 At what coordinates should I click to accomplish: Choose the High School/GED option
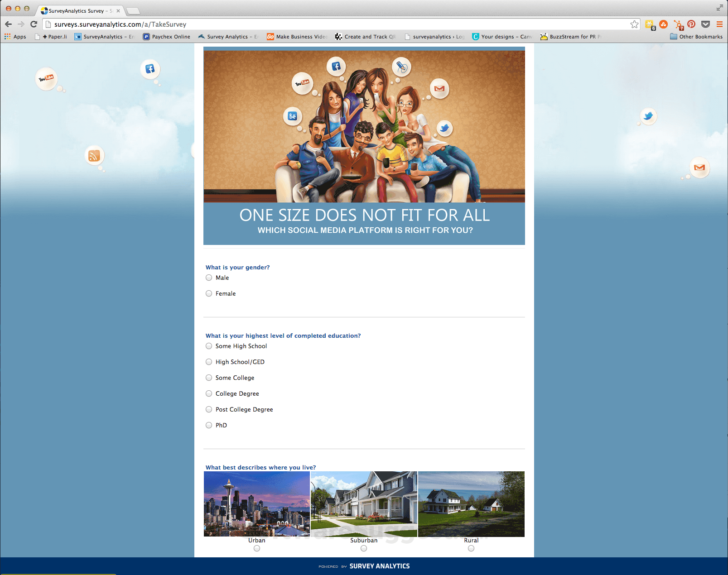coord(209,362)
